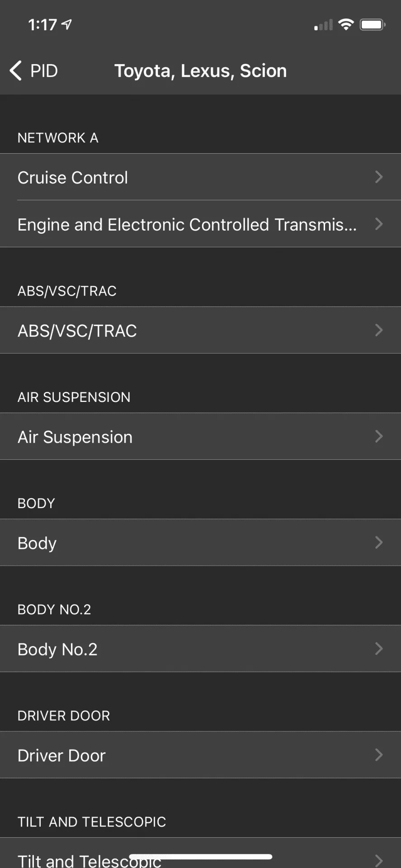401x868 pixels.
Task: Tap the chevron on Driver Door row
Action: (x=379, y=755)
